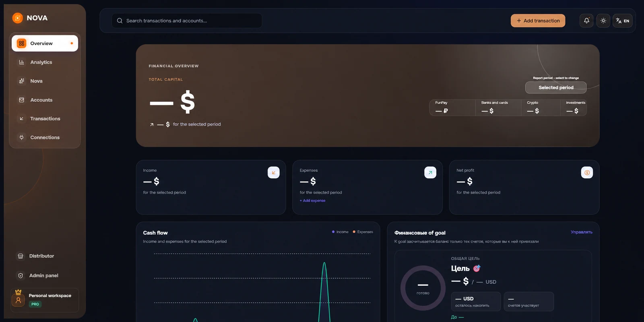The height and width of the screenshot is (322, 644).
Task: Click the Cash flow heading
Action: pyautogui.click(x=155, y=233)
